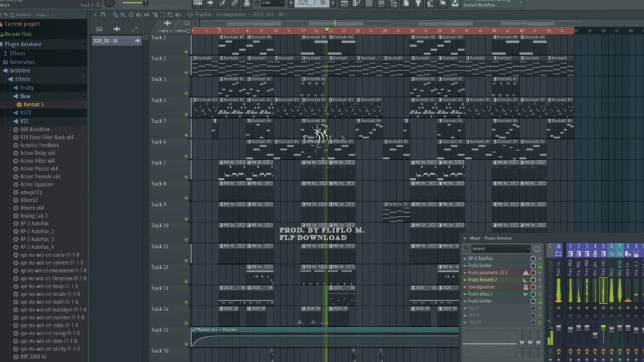644x362 pixels.
Task: Open the Fruity effects folder in browser
Action: tap(27, 88)
